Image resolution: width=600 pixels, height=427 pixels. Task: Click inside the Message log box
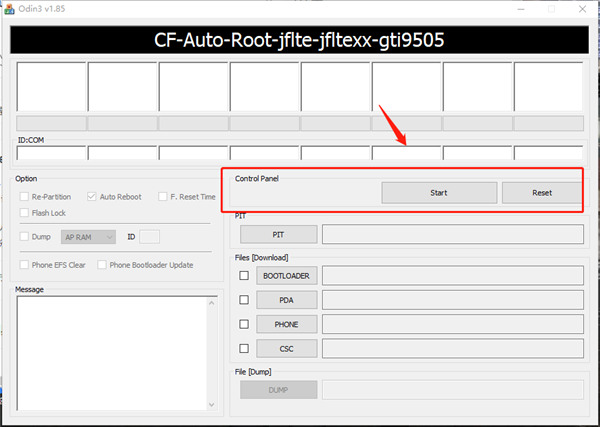tap(111, 353)
